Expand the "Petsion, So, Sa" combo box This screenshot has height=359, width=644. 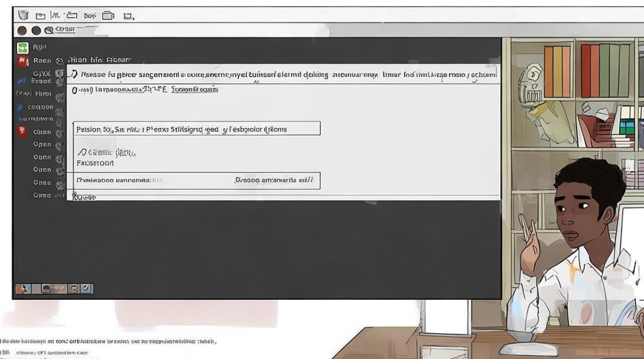point(197,129)
